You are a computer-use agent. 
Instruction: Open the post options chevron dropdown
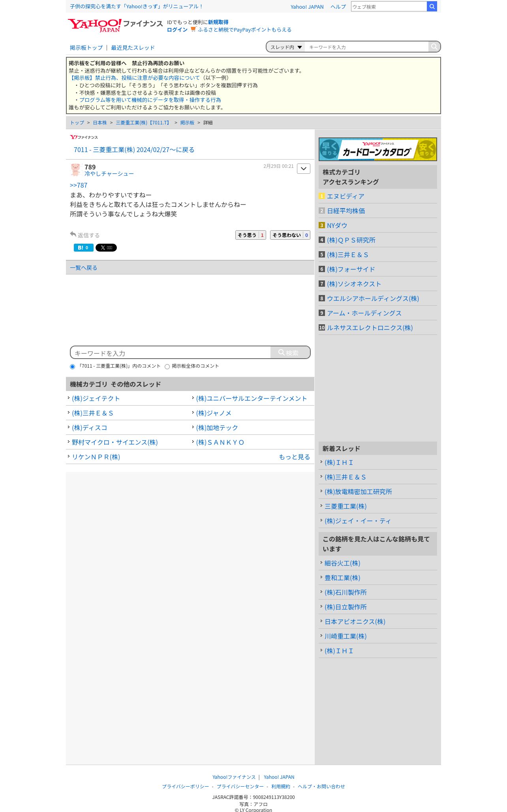304,169
